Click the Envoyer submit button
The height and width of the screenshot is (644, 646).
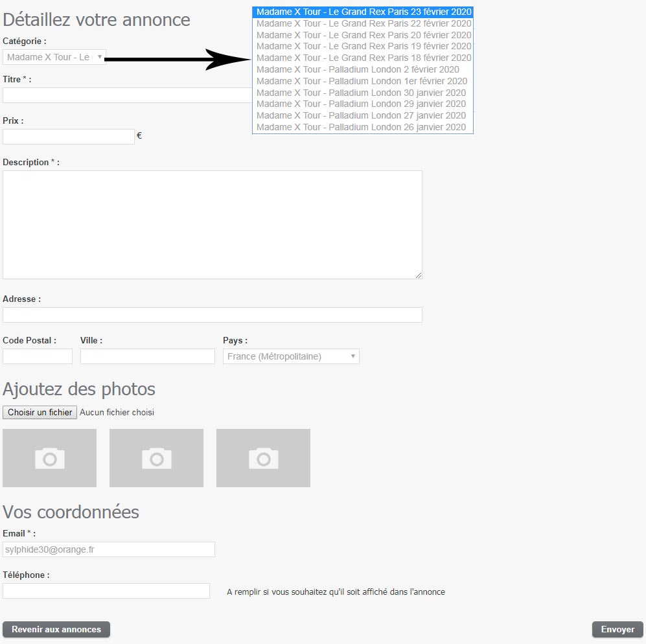[x=617, y=630]
